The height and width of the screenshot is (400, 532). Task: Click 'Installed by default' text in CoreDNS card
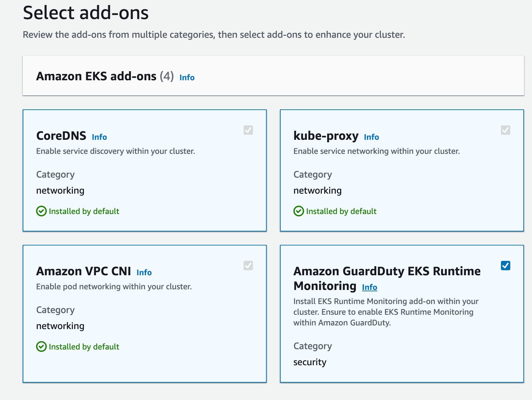click(x=84, y=211)
